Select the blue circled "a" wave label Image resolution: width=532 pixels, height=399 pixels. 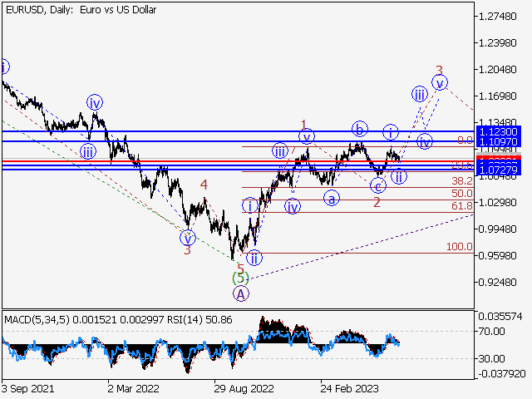click(x=332, y=199)
